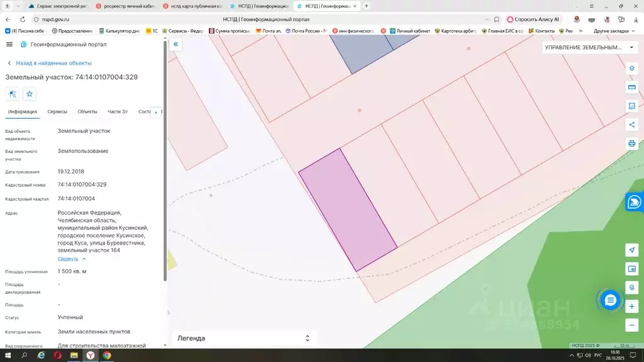Viewport: 644px width, 362px height.
Task: Switch to the Части ЗУ tab
Action: pyautogui.click(x=118, y=112)
